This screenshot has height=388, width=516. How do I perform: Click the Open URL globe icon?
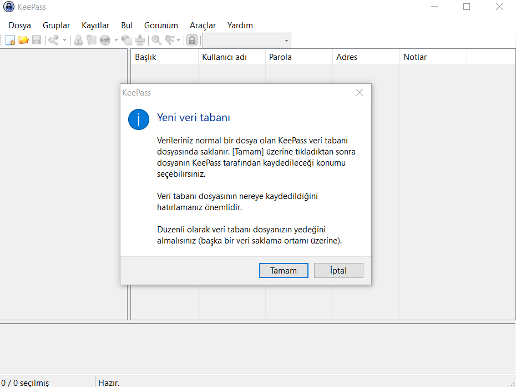(105, 40)
